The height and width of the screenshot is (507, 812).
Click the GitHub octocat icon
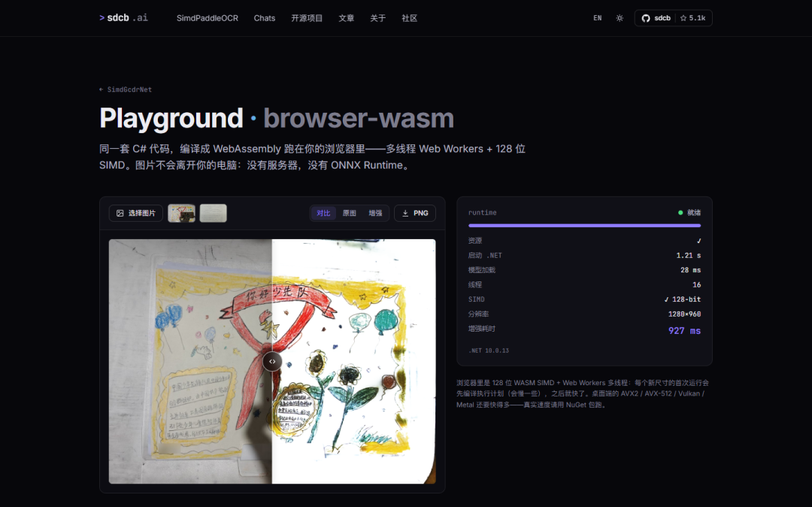646,18
